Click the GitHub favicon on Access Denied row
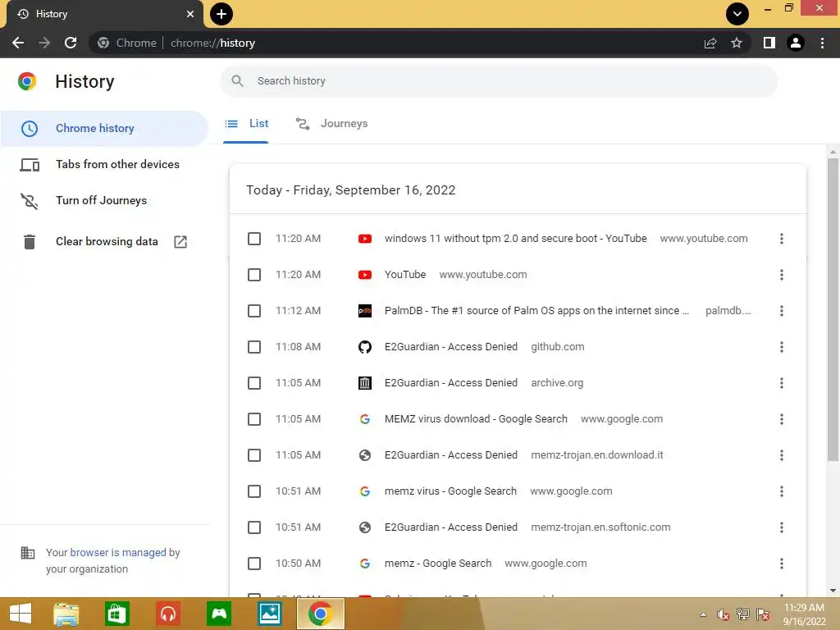Screen dimensions: 840x630 pyautogui.click(x=365, y=347)
